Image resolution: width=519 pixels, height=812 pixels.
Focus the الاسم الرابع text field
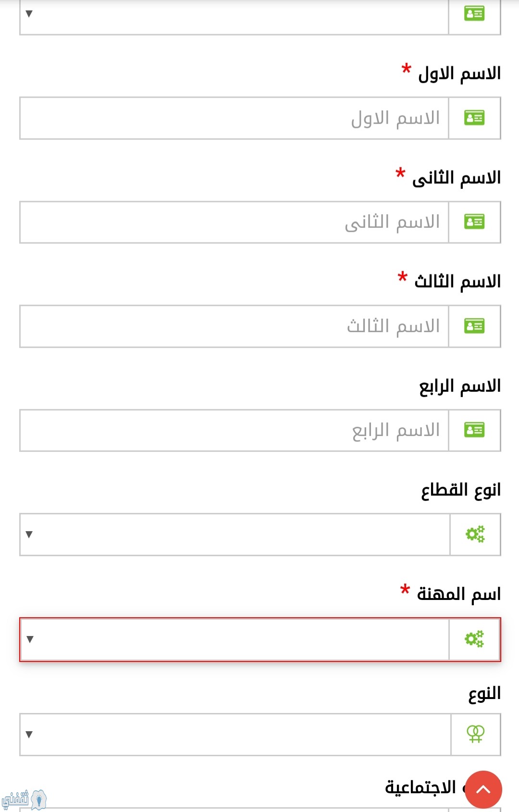click(x=234, y=430)
